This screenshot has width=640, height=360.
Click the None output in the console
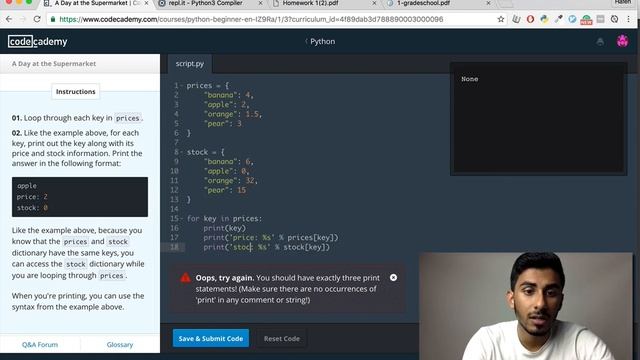click(x=469, y=79)
